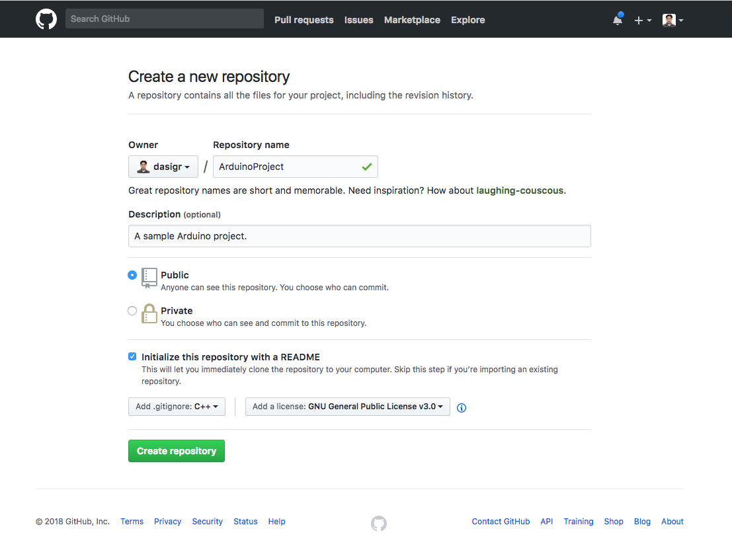Open the Contact GitHub footer link
Image resolution: width=732 pixels, height=560 pixels.
click(x=501, y=521)
